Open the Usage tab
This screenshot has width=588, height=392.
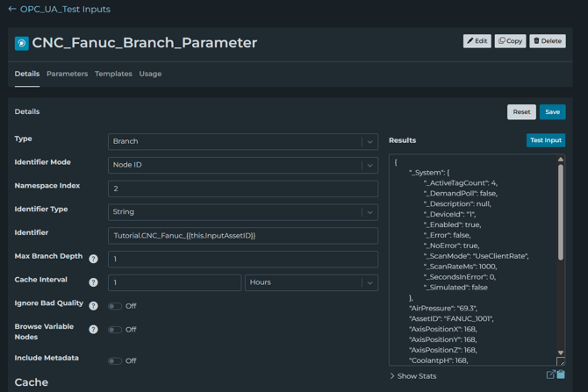pos(150,74)
